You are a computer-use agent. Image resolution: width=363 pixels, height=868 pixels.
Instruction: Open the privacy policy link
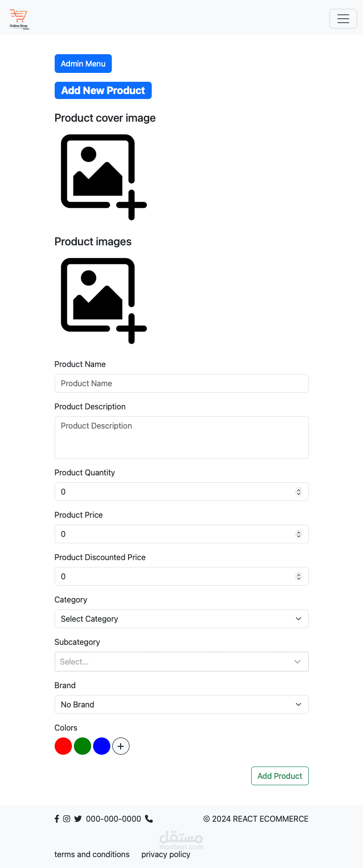[165, 854]
